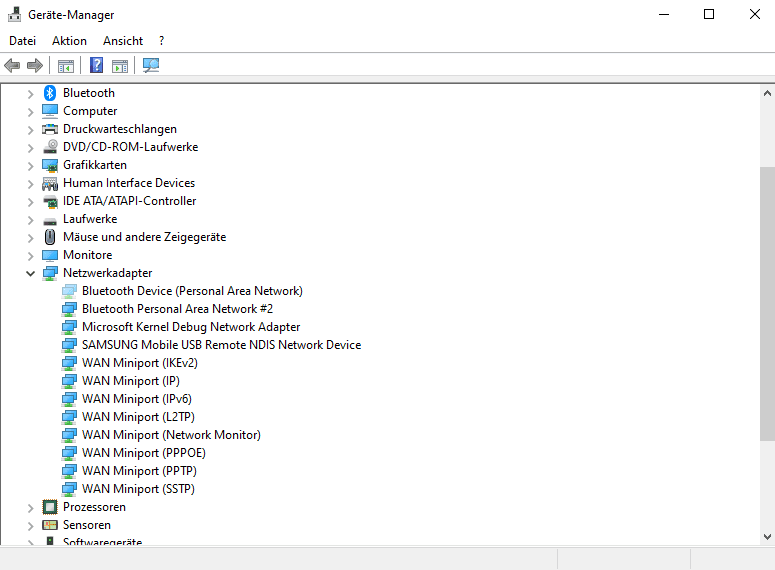Close the Geräte-Manager window
Image resolution: width=775 pixels, height=570 pixels.
click(x=754, y=14)
